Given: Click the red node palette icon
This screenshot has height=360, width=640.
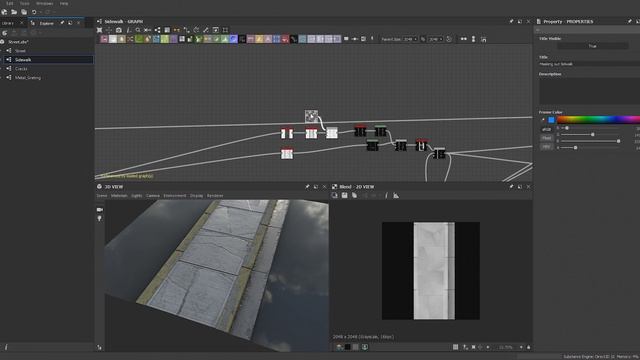Looking at the screenshot, I should tap(285, 39).
